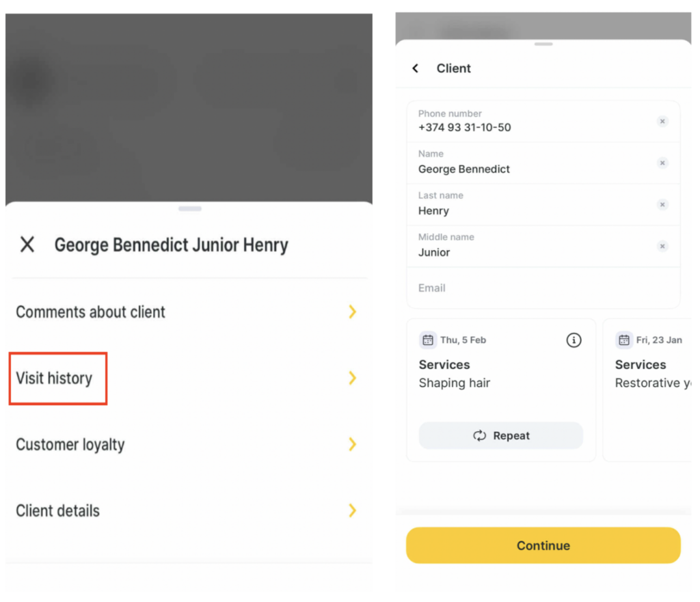Repeat the Shaping hair service
The height and width of the screenshot is (602, 700).
tap(501, 436)
